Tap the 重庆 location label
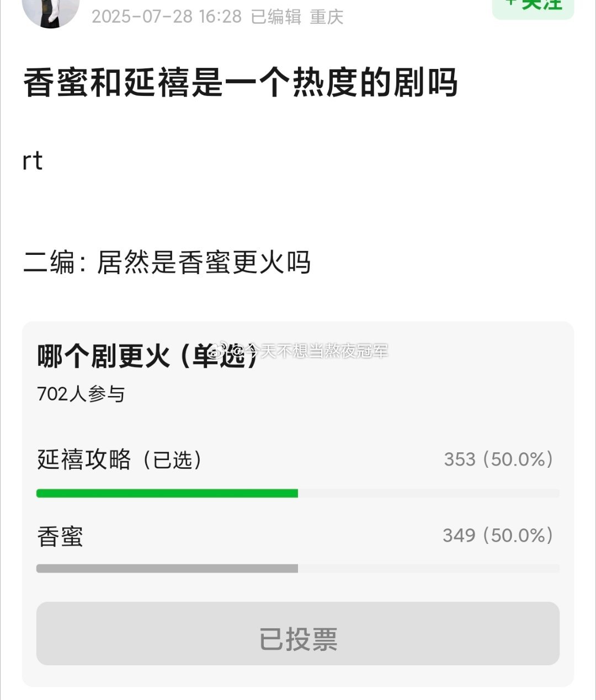The height and width of the screenshot is (700, 596). click(x=327, y=17)
